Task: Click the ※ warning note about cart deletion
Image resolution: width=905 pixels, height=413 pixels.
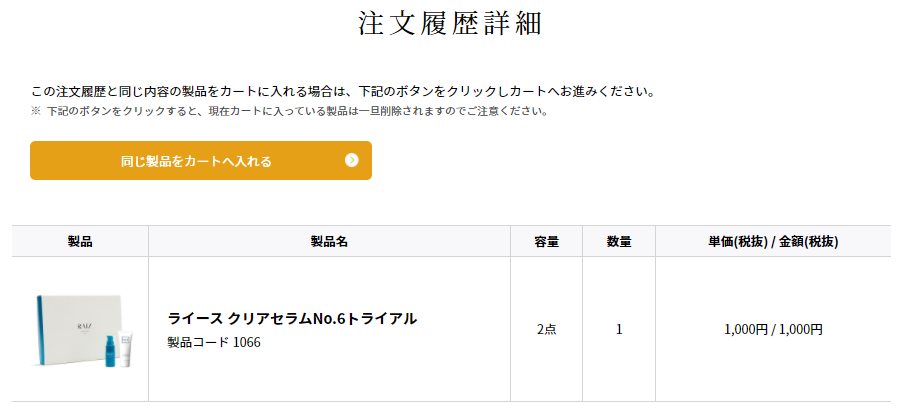Action: (x=289, y=111)
